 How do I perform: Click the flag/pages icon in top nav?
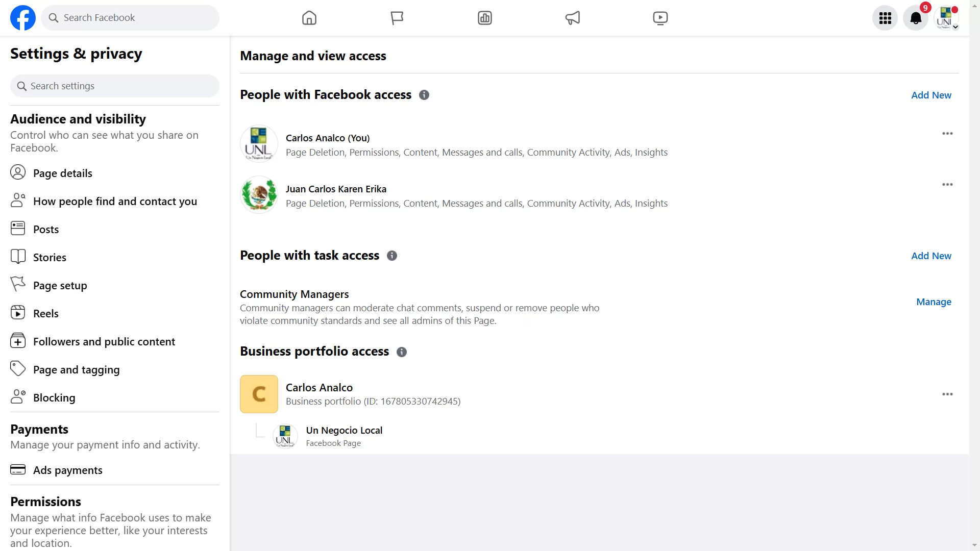[x=397, y=17]
